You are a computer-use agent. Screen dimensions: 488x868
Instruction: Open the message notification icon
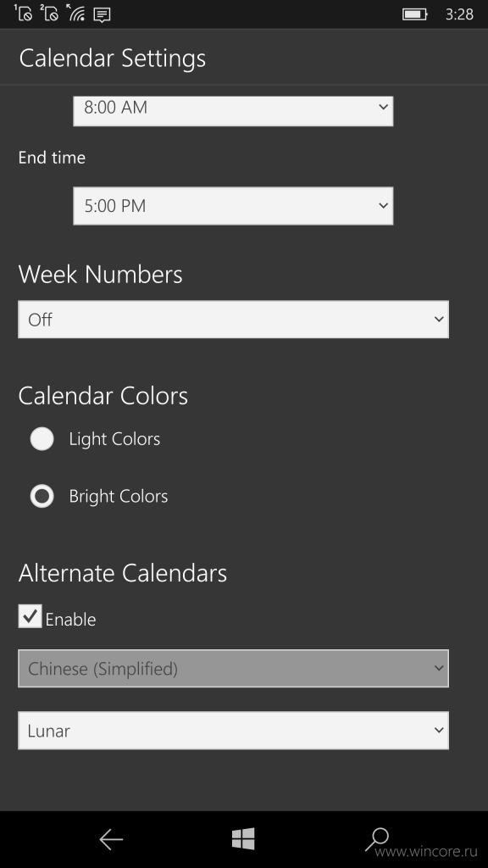click(x=102, y=14)
